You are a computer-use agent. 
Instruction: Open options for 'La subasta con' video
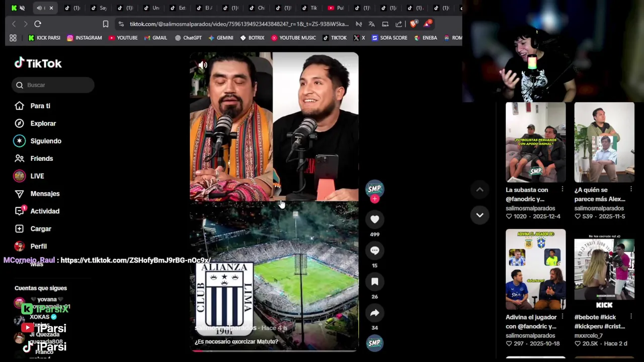coord(562,190)
